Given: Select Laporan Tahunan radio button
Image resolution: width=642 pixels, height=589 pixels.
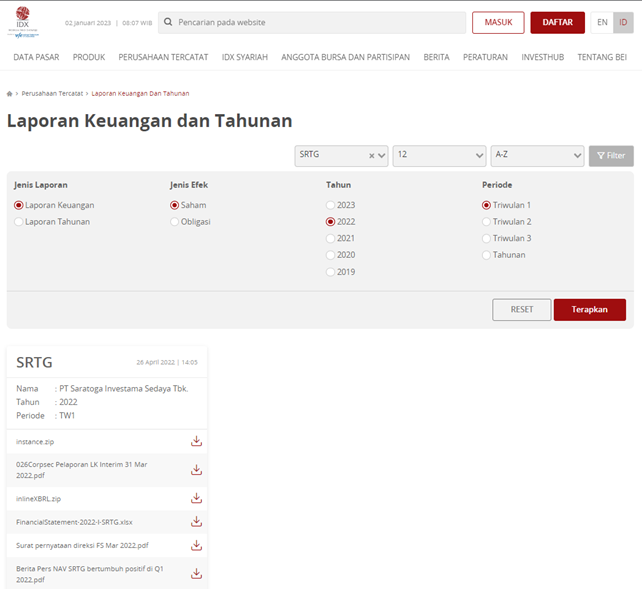Looking at the screenshot, I should click(x=18, y=222).
